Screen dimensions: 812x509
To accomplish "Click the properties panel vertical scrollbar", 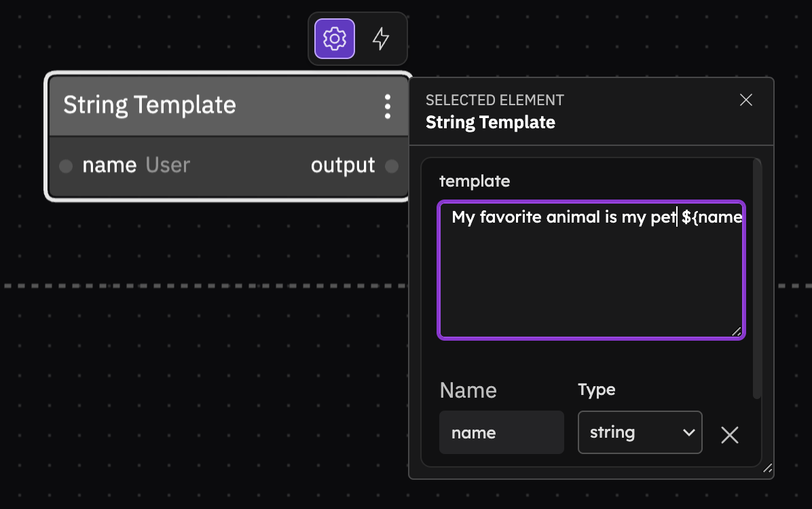I will (757, 278).
